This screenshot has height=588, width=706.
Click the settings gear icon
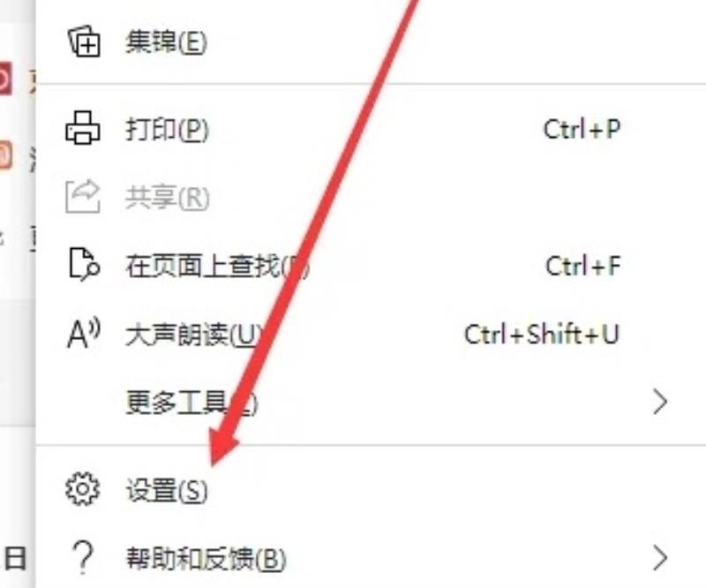tap(82, 489)
